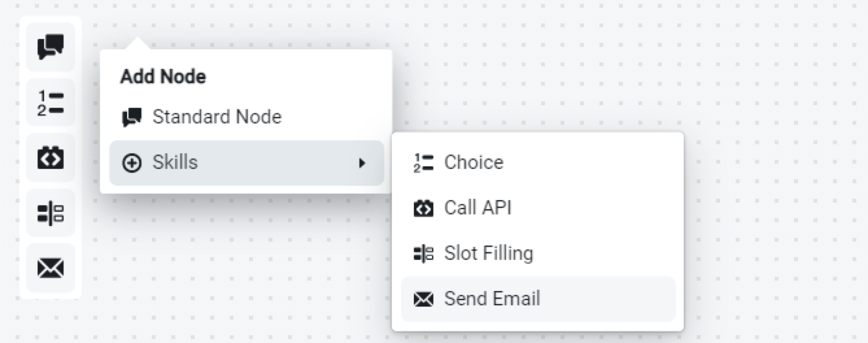Select the Choice text in the Skills submenu

tap(474, 162)
